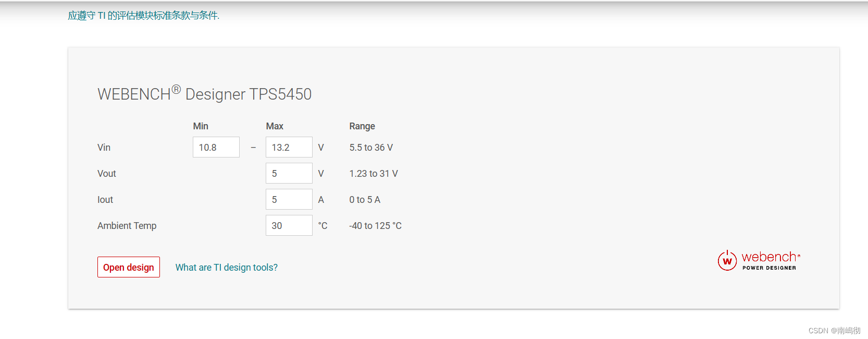868x339 pixels.
Task: Click the TI evaluation module terms link
Action: coord(144,16)
